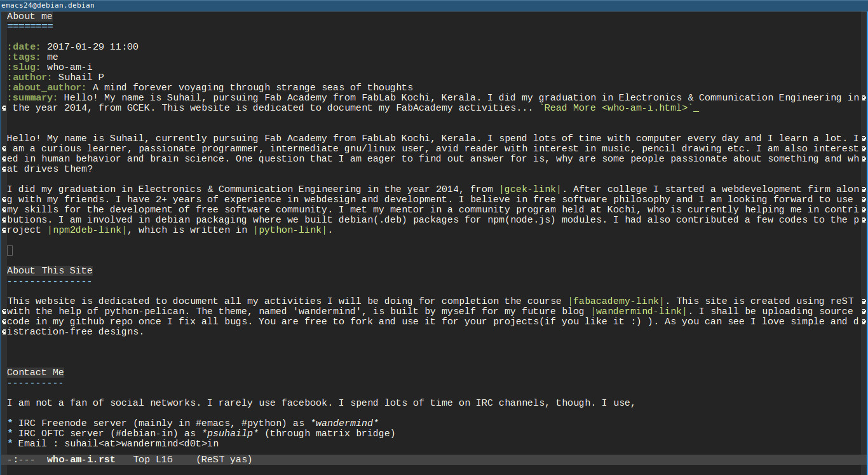Click the ":summary:" field label
Image resolution: width=868 pixels, height=475 pixels.
[32, 98]
